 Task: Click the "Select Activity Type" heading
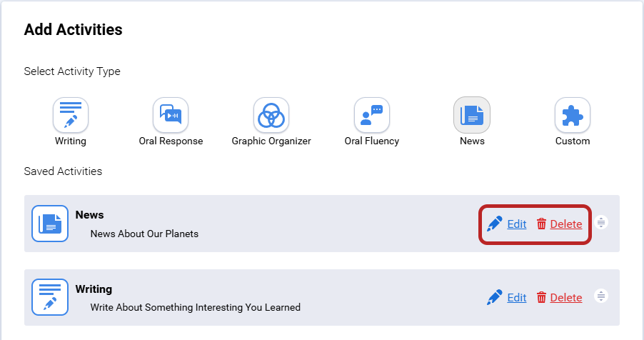[72, 71]
